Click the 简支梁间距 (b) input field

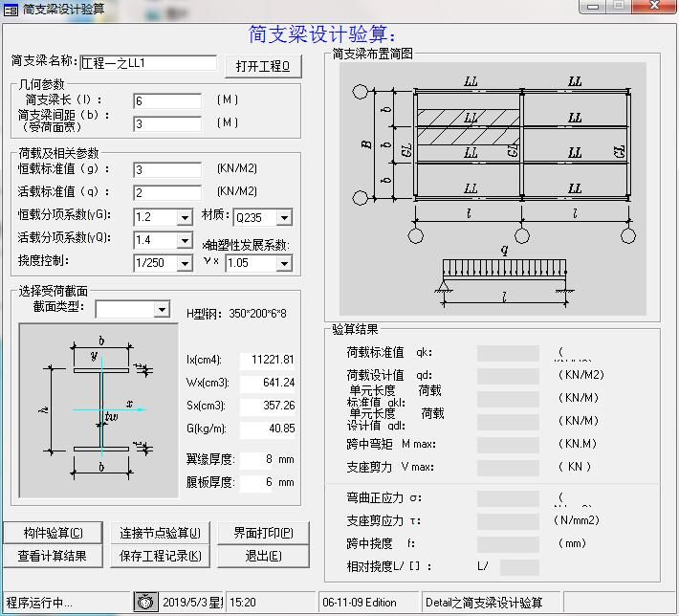[x=167, y=124]
